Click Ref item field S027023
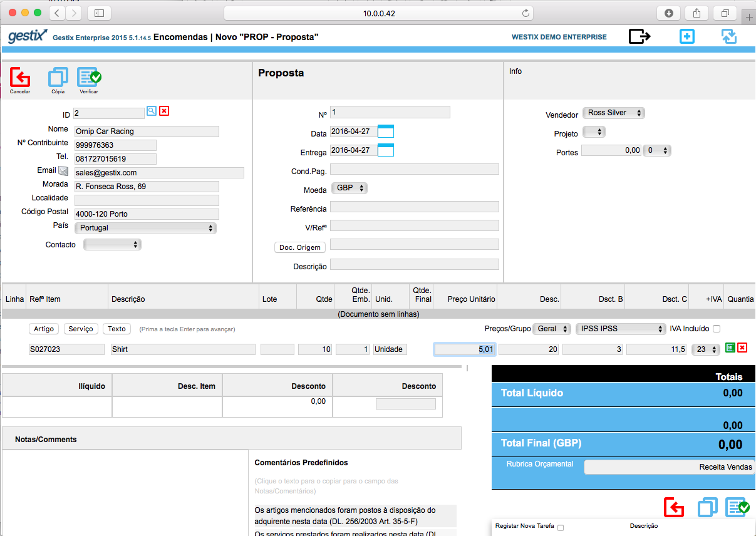756x536 pixels. (66, 349)
